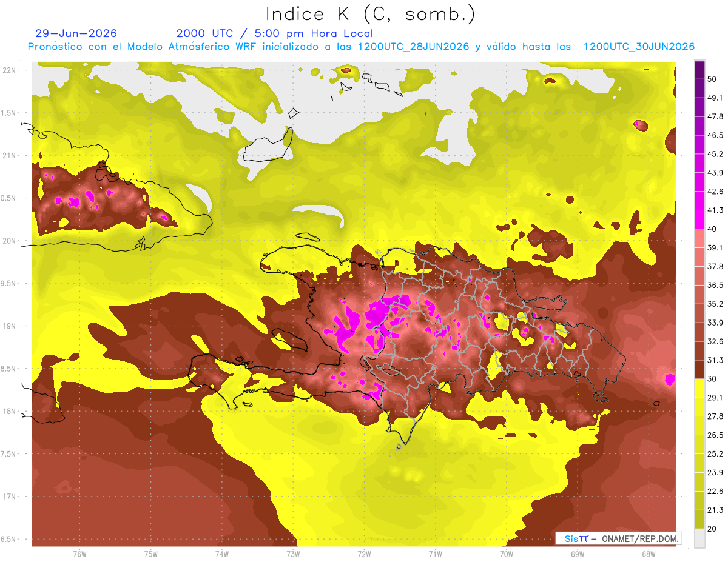Image resolution: width=728 pixels, height=562 pixels.
Task: Click the colorbar value "50"
Action: [x=712, y=79]
